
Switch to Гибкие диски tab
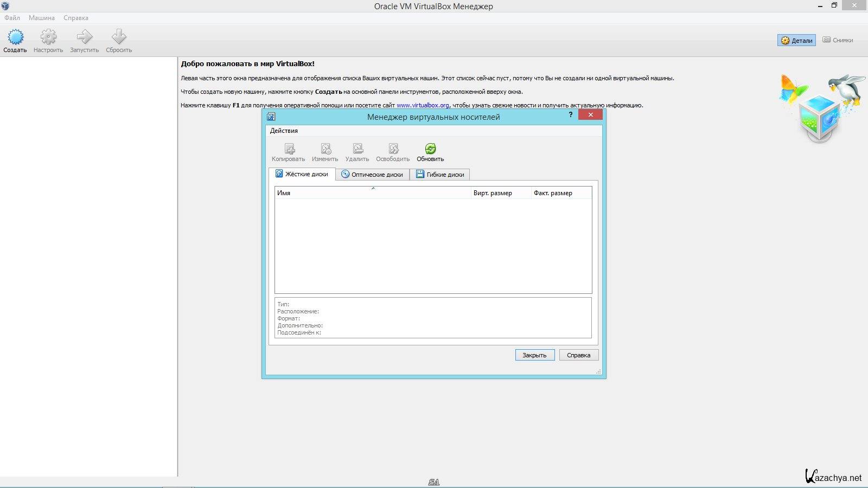tap(440, 175)
